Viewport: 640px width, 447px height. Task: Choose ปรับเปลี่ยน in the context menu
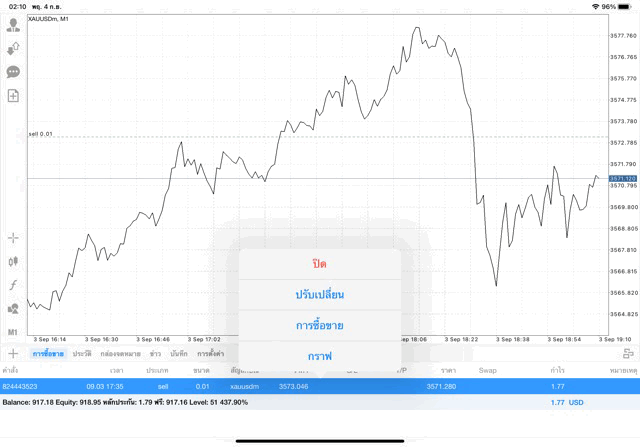click(x=320, y=295)
